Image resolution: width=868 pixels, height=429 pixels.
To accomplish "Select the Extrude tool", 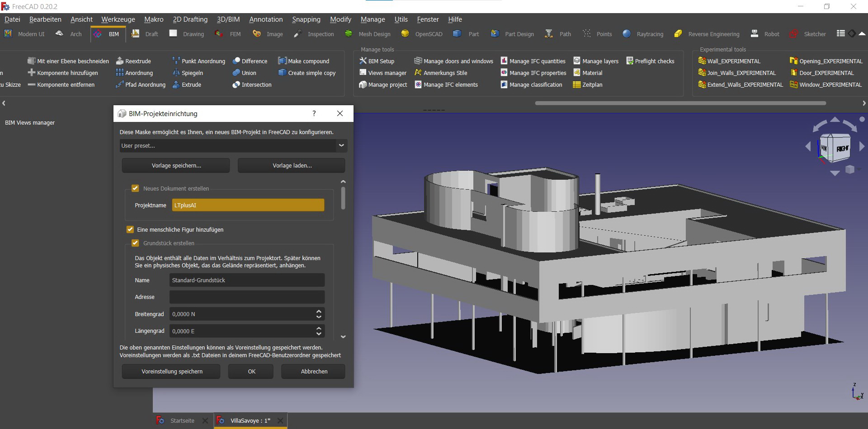I will [x=187, y=84].
